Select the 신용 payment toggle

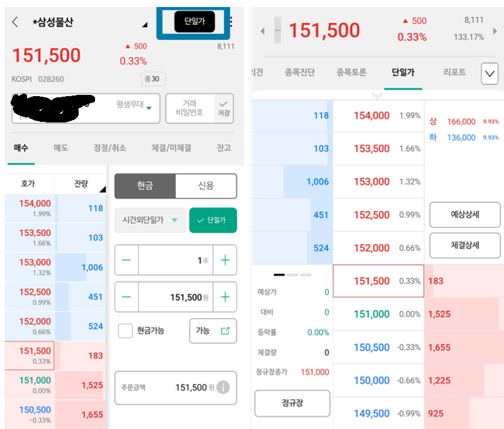tap(206, 186)
